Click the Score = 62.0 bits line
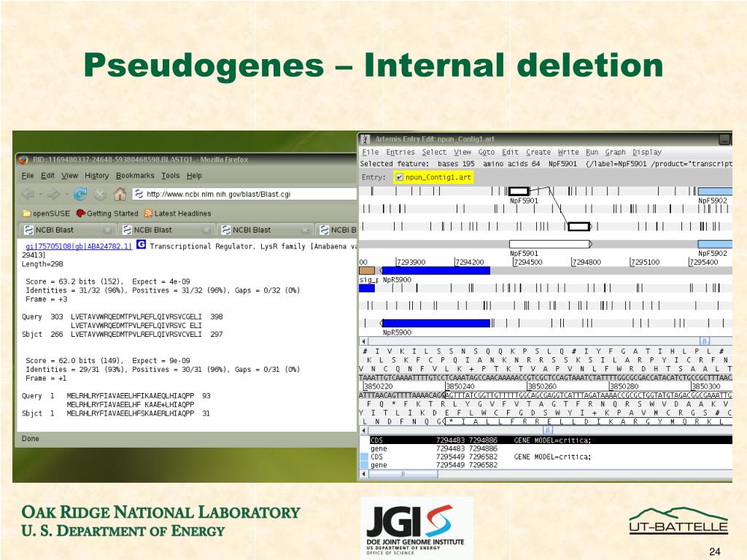747x560 pixels. click(x=109, y=360)
